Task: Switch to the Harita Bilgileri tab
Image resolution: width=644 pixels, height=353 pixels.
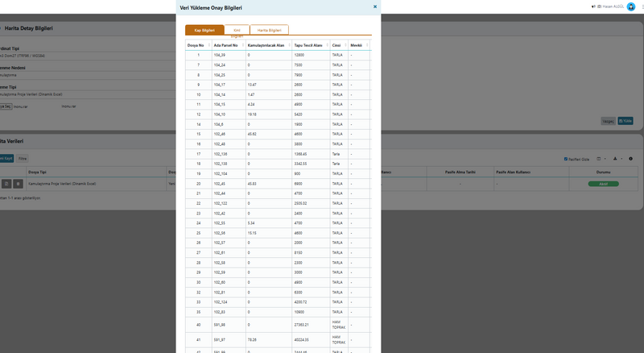Action: click(269, 30)
